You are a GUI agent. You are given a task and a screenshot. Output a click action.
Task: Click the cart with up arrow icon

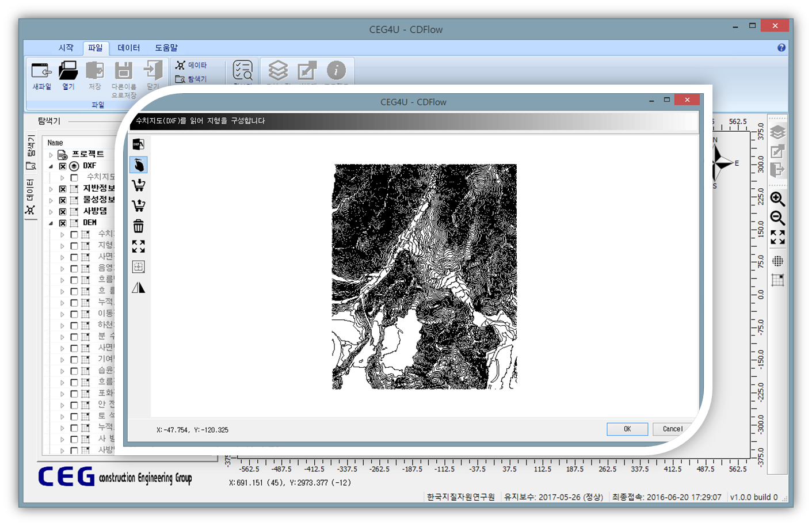(138, 205)
